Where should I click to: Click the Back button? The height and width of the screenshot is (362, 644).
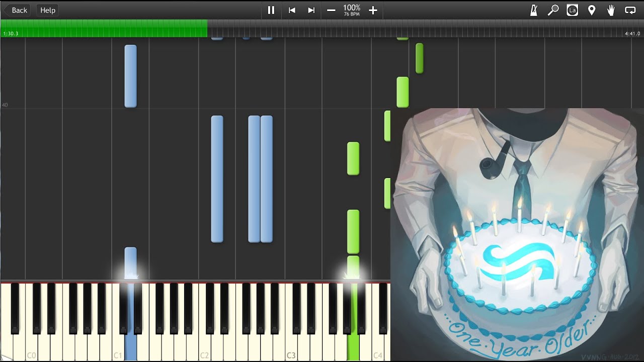click(17, 10)
